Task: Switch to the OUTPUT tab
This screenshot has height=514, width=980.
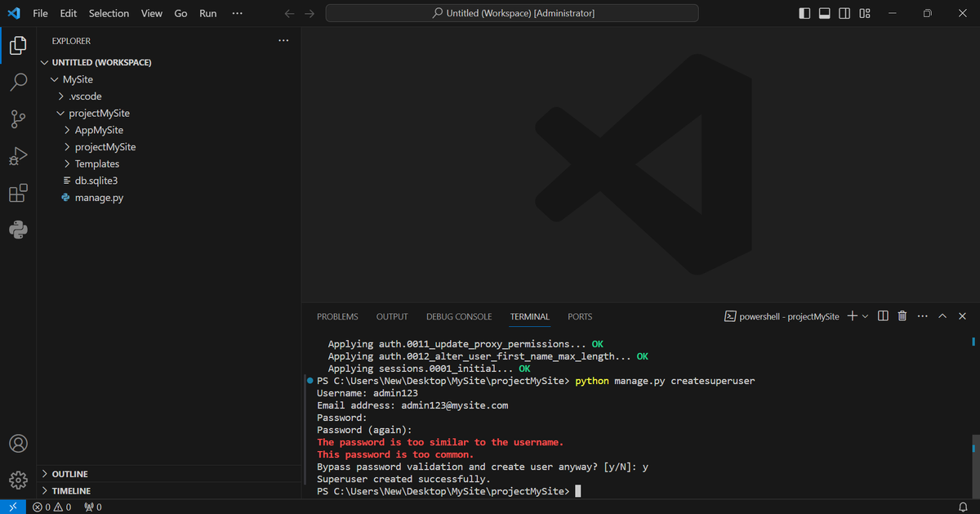Action: 392,316
